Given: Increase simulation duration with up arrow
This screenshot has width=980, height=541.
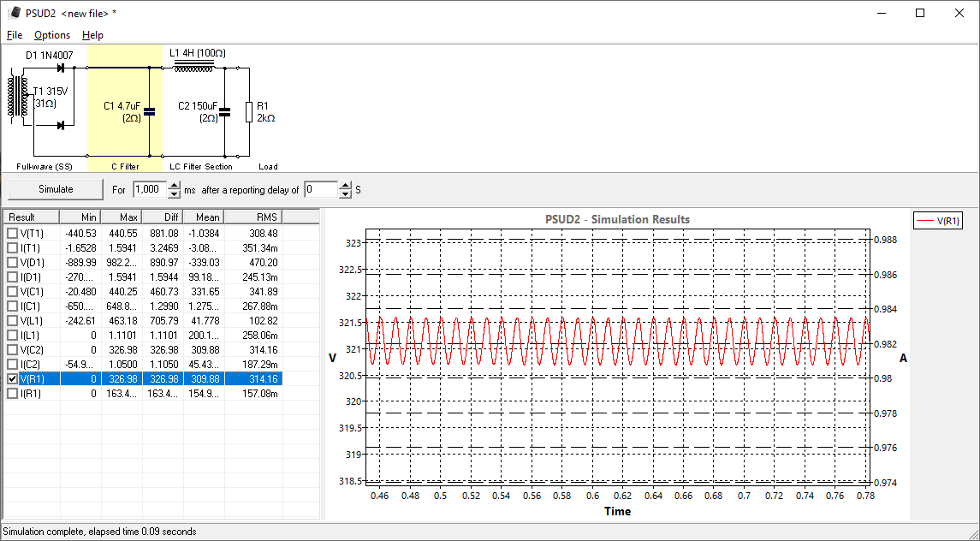Looking at the screenshot, I should (x=175, y=185).
